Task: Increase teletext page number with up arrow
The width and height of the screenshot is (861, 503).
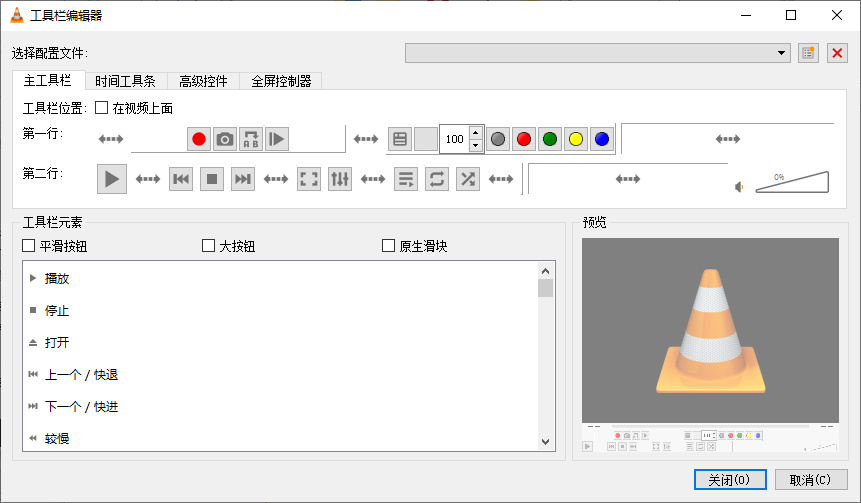Action: tap(476, 133)
